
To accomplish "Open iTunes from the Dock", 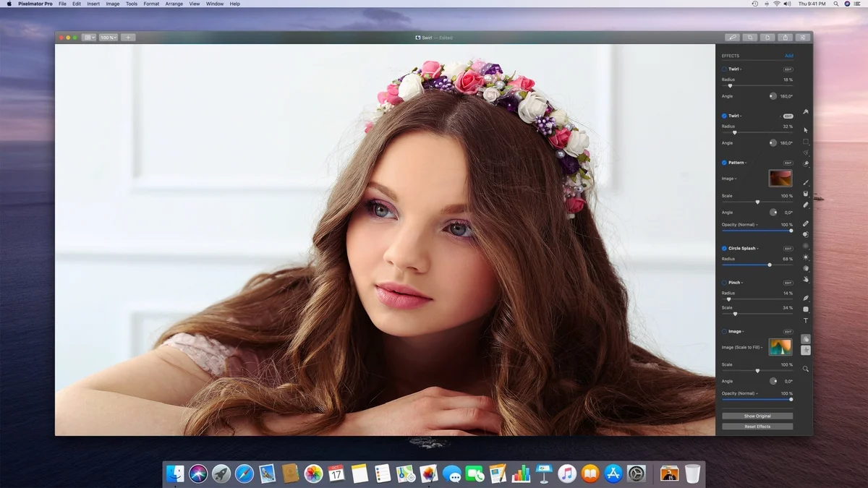I will click(x=567, y=474).
